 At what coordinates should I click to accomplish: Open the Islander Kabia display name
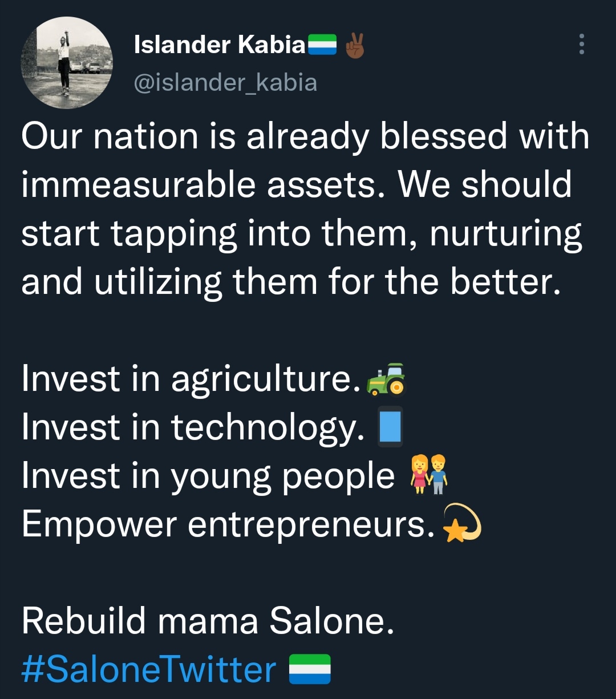(220, 45)
